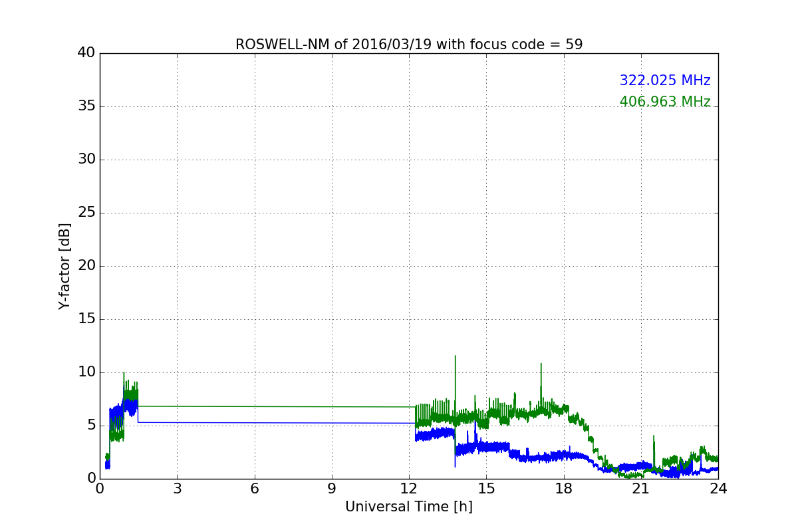798x532 pixels.
Task: Click the x-axis tick label 18
Action: (564, 488)
